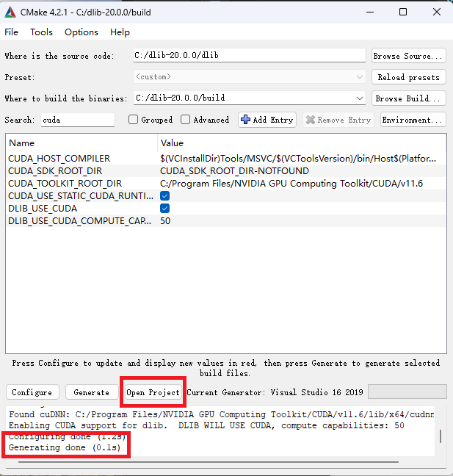This screenshot has width=453, height=476.
Task: Uncheck CUDA_USE_STATIC_CUDA_RUNTIME checkbox
Action: tap(164, 196)
